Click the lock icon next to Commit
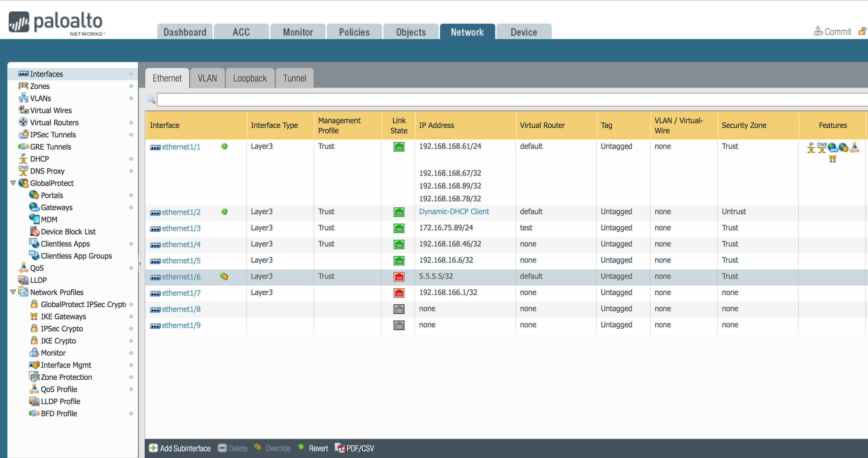This screenshot has width=868, height=458. coord(862,31)
